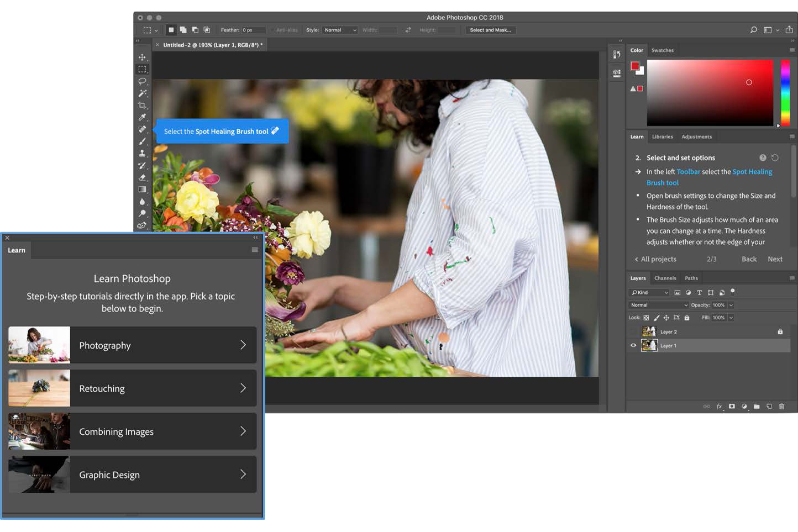Enable Subtract from selection mode
Image resolution: width=798 pixels, height=532 pixels.
195,30
